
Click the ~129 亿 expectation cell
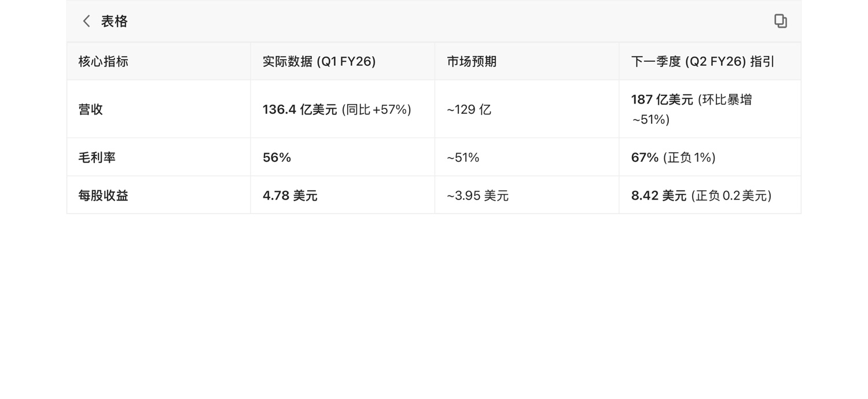coord(469,109)
